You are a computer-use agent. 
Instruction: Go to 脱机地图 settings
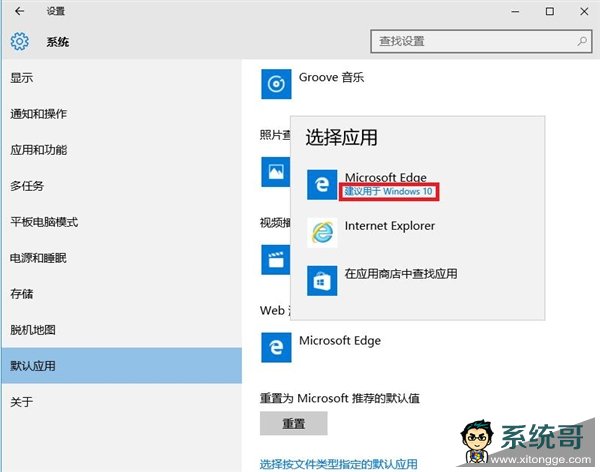(121, 330)
